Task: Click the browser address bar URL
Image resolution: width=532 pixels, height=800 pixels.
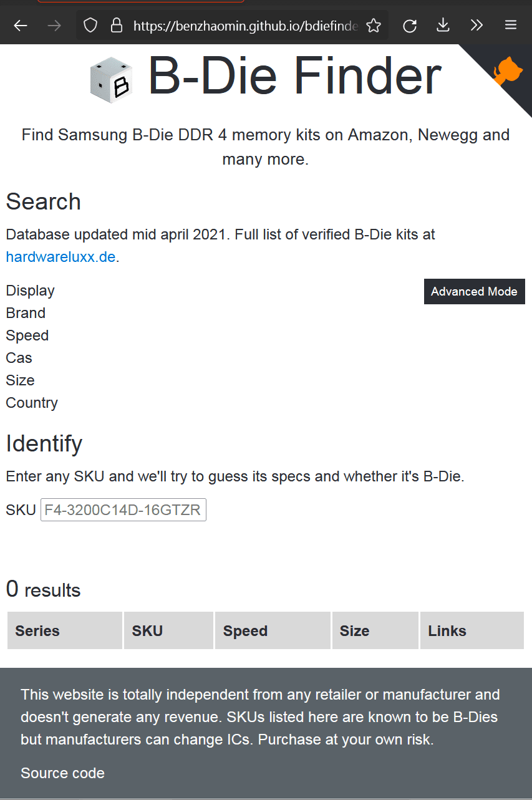Action: [245, 26]
